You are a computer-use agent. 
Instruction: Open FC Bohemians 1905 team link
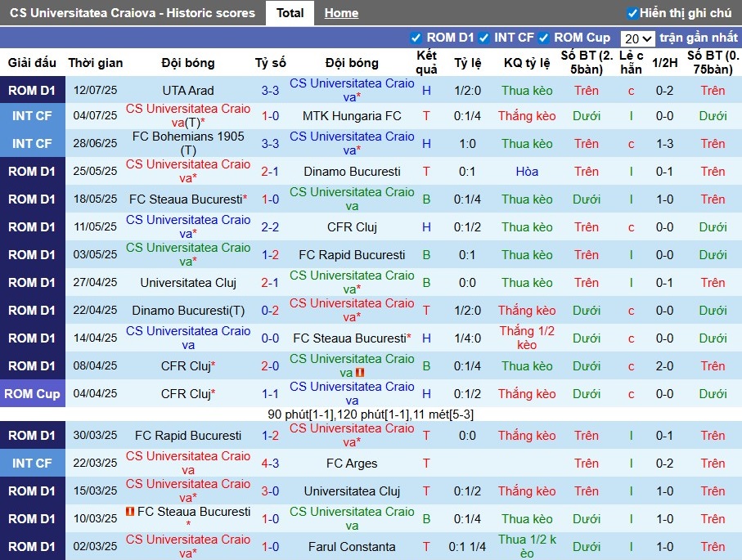coord(188,143)
